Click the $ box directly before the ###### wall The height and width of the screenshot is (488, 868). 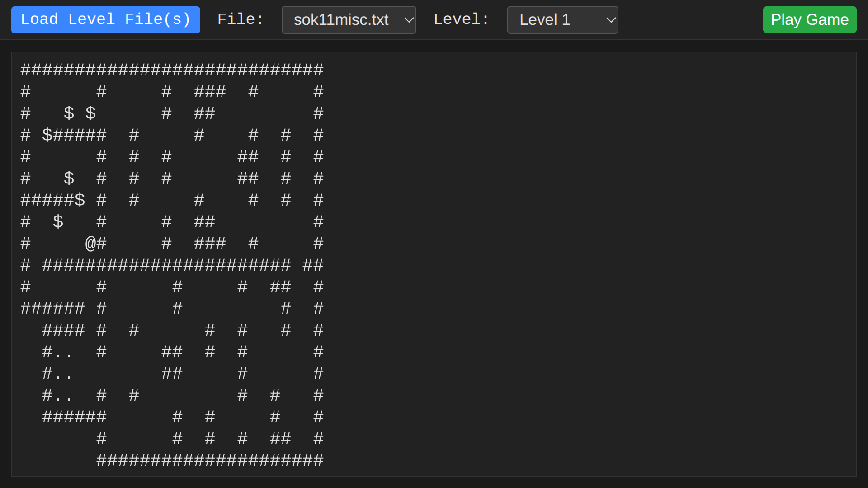pyautogui.click(x=47, y=135)
